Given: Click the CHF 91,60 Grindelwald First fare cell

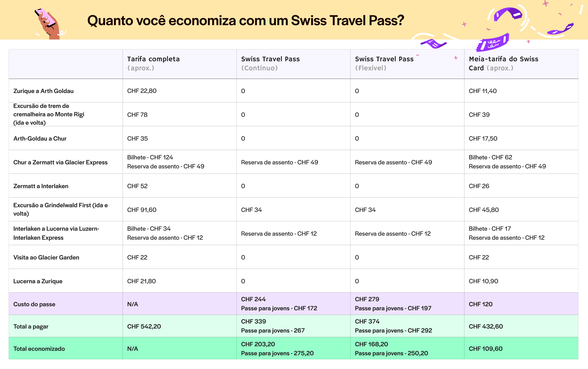Looking at the screenshot, I should click(x=142, y=210).
